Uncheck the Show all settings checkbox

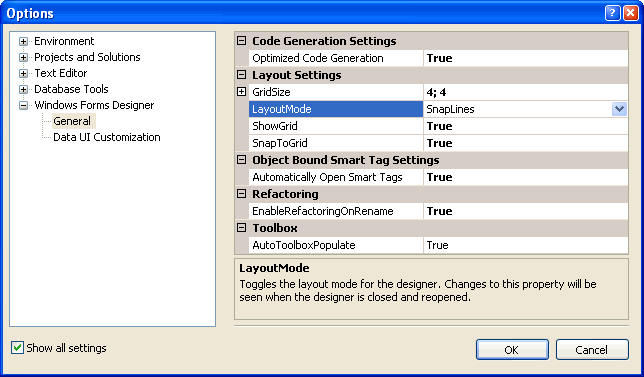[17, 348]
